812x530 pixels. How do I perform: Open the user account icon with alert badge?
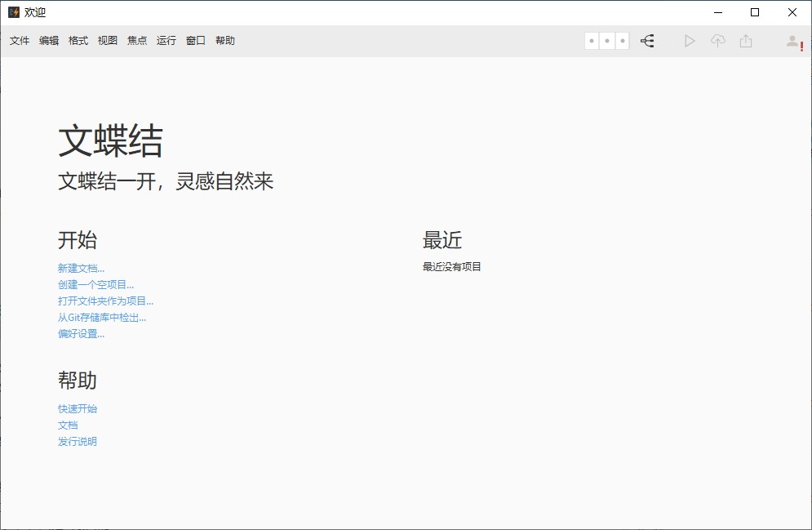tap(793, 40)
